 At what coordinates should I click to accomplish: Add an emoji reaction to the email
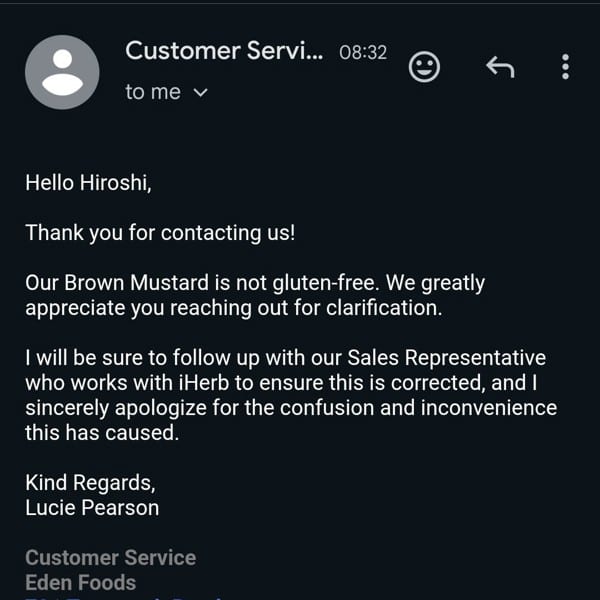pyautogui.click(x=424, y=67)
